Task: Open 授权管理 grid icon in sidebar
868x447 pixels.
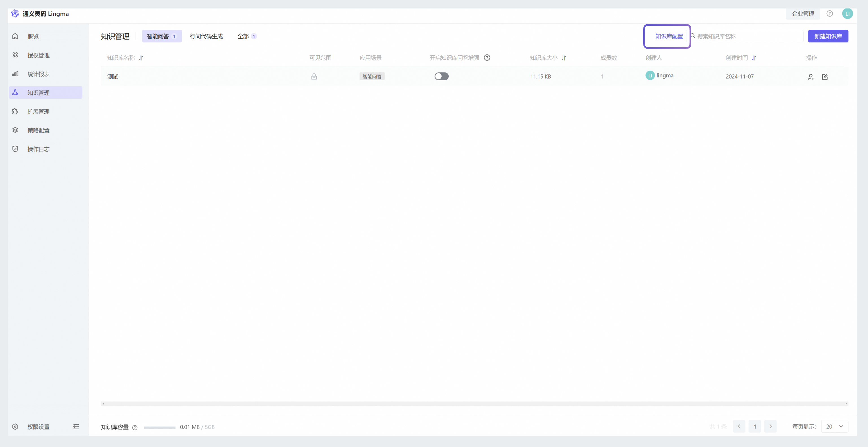Action: coord(15,55)
